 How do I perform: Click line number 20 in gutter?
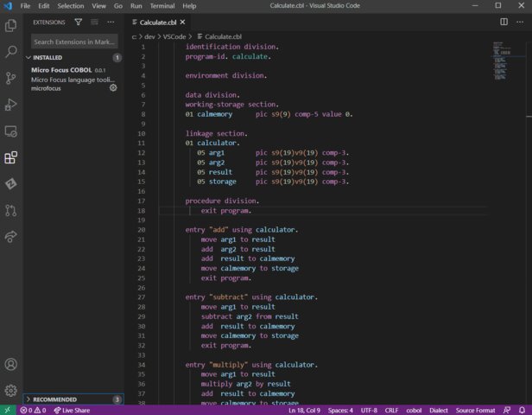[x=142, y=230]
